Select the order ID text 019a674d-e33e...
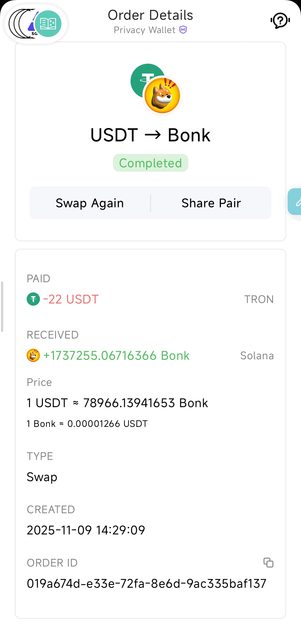This screenshot has height=644, width=301. tap(146, 584)
